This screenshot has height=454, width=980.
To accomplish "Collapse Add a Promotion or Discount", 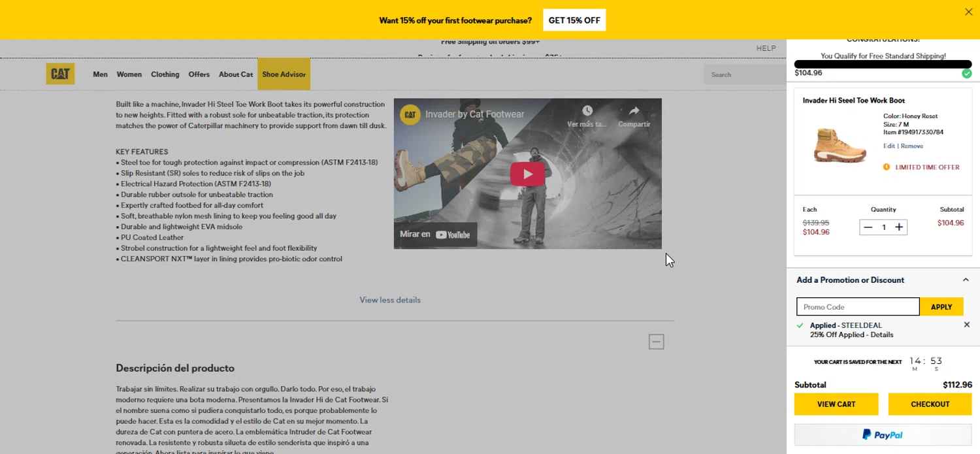I will [966, 280].
